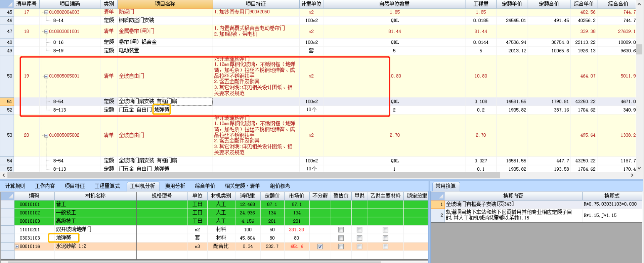The image size is (644, 263).
Task: Click the upper table select-all corner
Action: click(7, 4)
